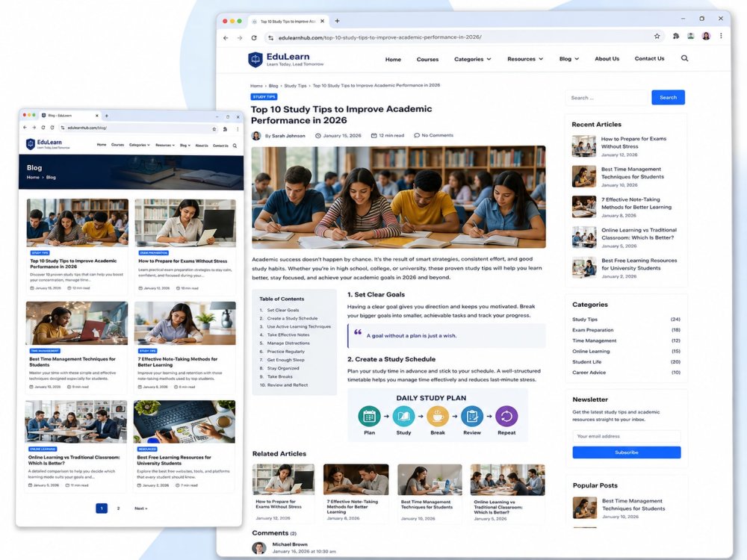Click 'Online Learning vs Traditional Classroom' in Recent Articles
The height and width of the screenshot is (560, 747).
(x=639, y=234)
